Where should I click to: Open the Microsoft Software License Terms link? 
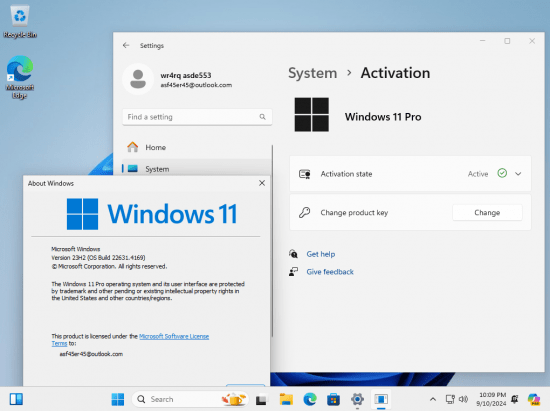174,336
